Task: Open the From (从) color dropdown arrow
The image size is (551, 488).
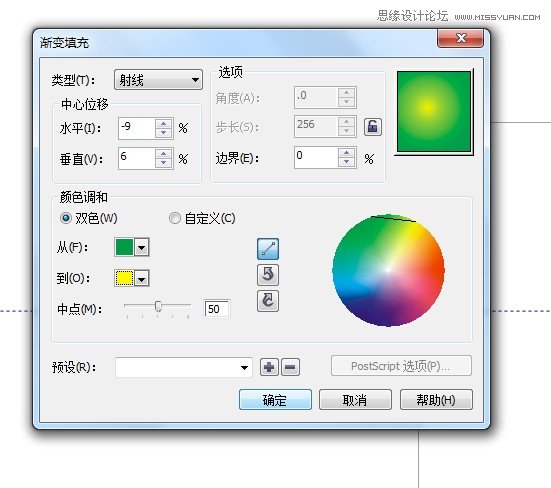Action: tap(142, 247)
